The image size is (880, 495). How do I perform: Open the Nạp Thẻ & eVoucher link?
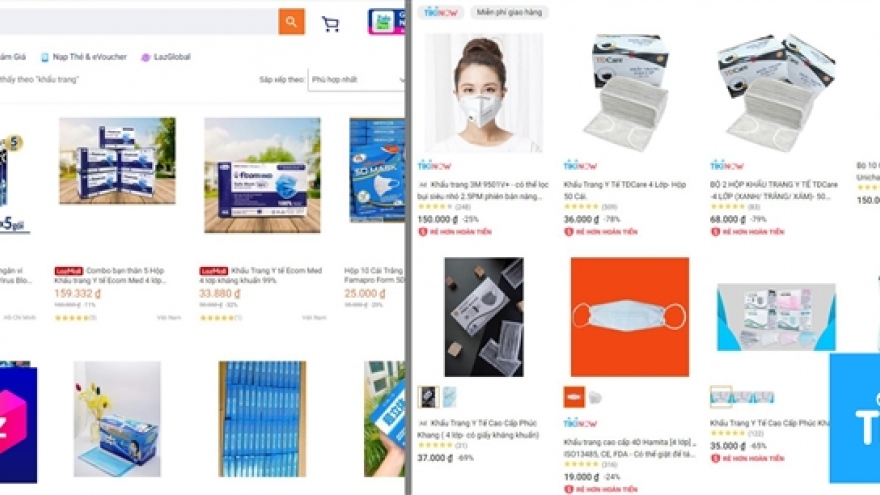coord(84,57)
